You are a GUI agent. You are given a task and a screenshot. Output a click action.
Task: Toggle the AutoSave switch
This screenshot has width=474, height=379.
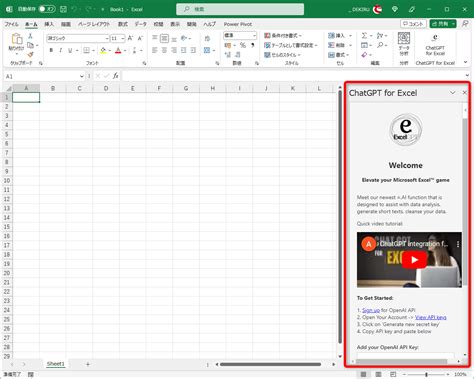[x=47, y=9]
